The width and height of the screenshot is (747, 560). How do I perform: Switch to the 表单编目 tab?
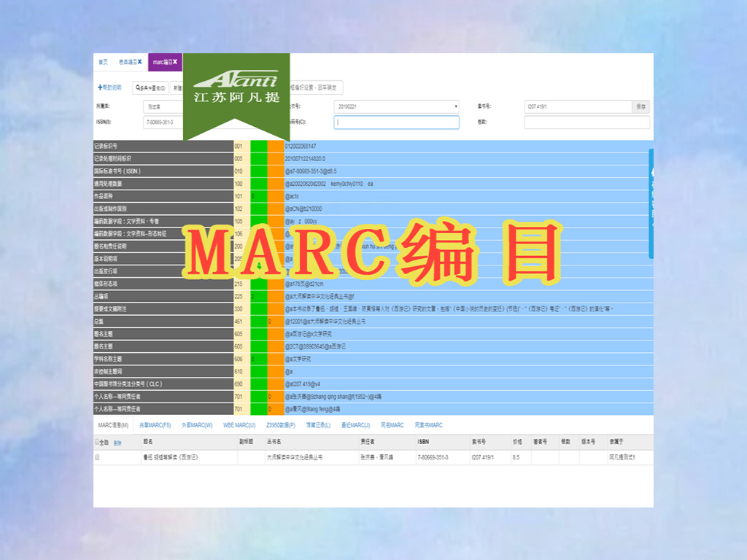click(128, 62)
